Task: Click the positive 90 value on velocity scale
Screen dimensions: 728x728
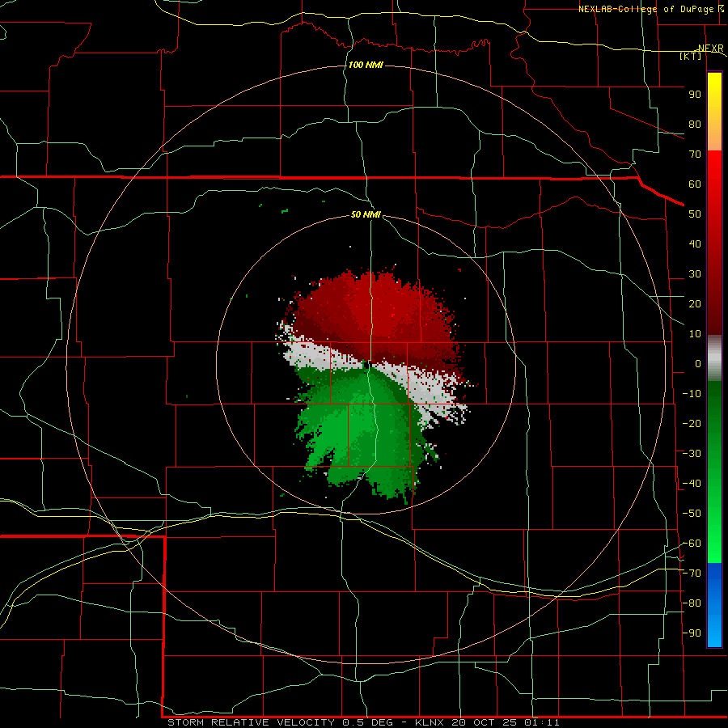Action: coord(695,95)
